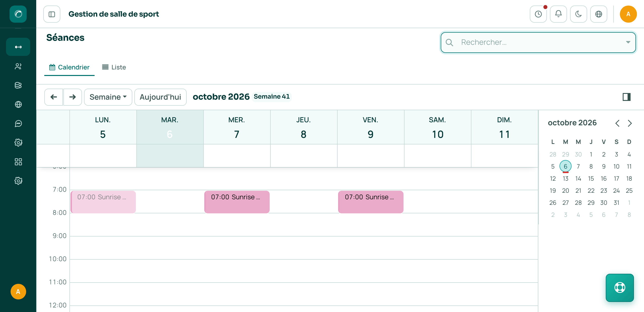644x312 pixels.
Task: Open the Semaine view dropdown
Action: pyautogui.click(x=108, y=97)
